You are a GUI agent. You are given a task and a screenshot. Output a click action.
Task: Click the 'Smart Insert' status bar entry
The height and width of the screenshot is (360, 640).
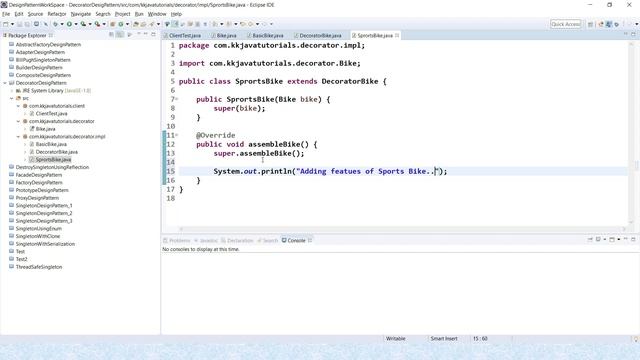(444, 338)
